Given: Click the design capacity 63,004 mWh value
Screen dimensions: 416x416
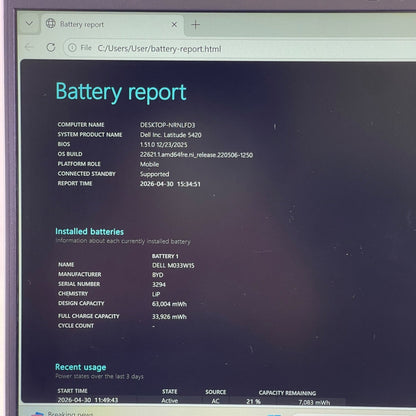Looking at the screenshot, I should pyautogui.click(x=169, y=304).
